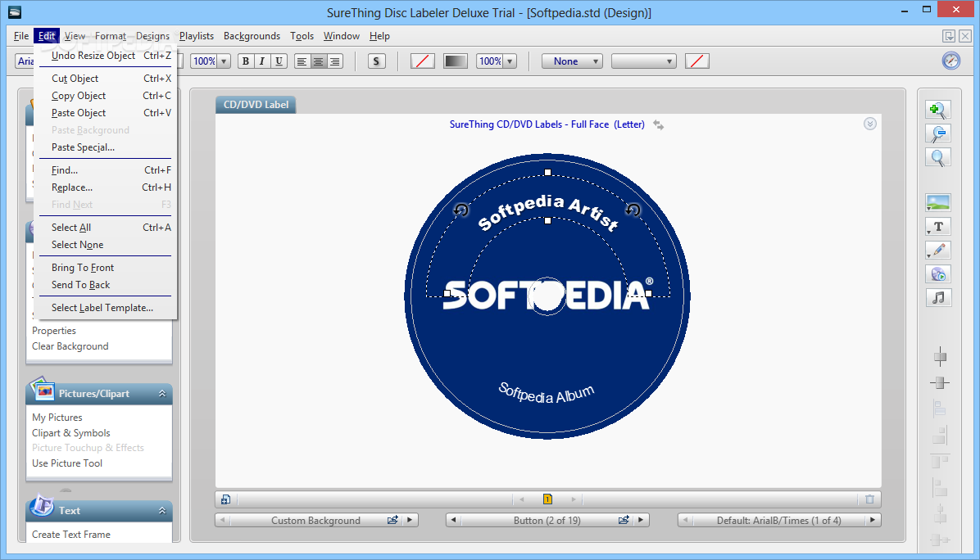Align text left
This screenshot has width=980, height=560.
(x=302, y=61)
